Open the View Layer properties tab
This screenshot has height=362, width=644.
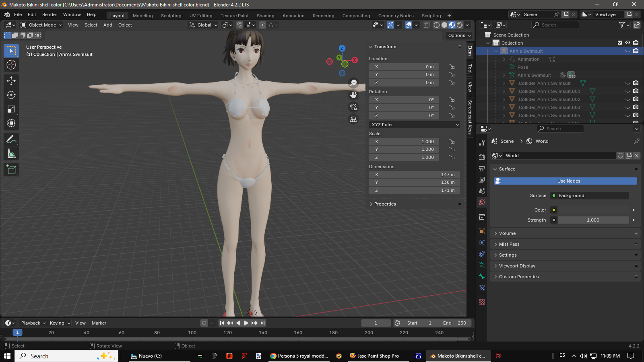coord(482,179)
